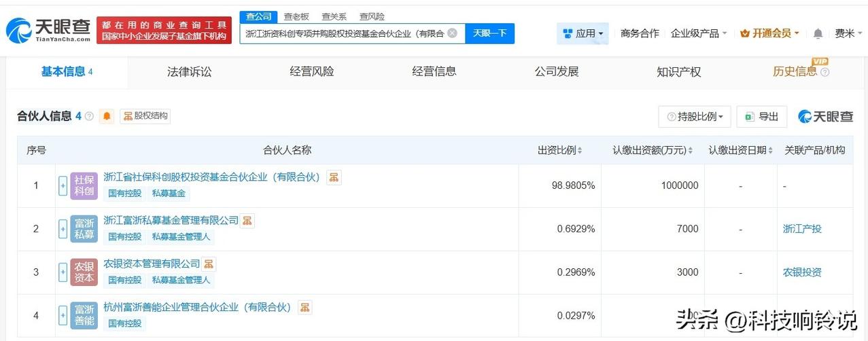Click the TianYanCha logo at top left
This screenshot has height=341, width=868.
click(x=48, y=30)
